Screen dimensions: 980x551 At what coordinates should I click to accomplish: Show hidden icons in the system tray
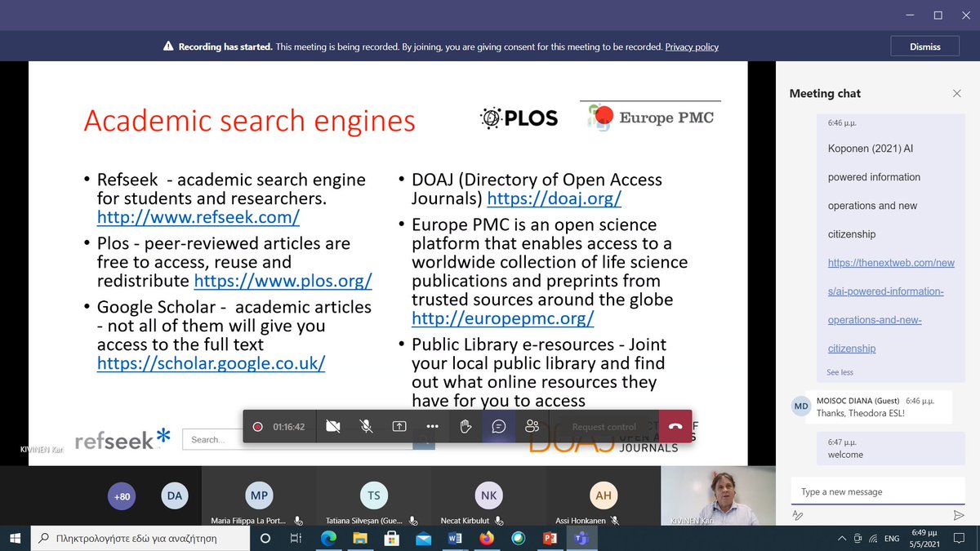click(840, 539)
